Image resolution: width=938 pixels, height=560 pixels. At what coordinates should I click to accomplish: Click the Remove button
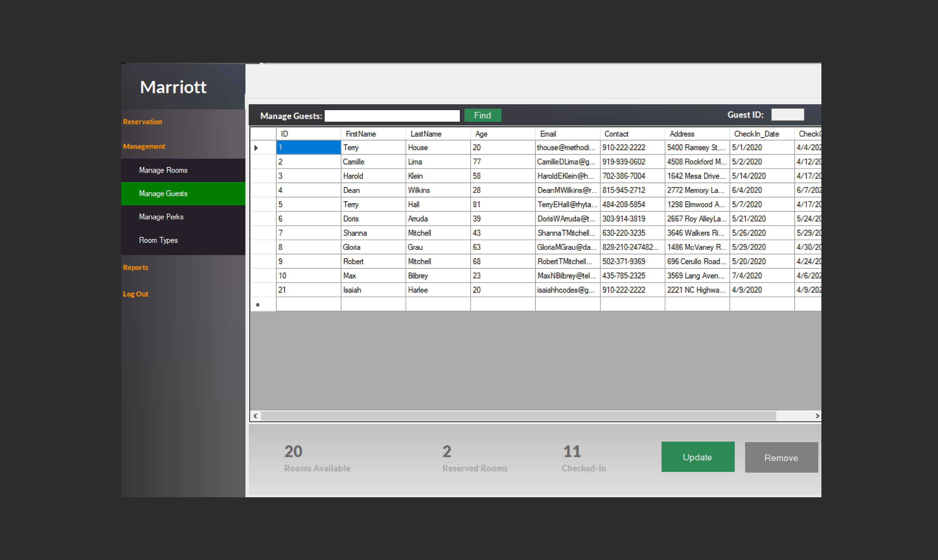click(781, 457)
